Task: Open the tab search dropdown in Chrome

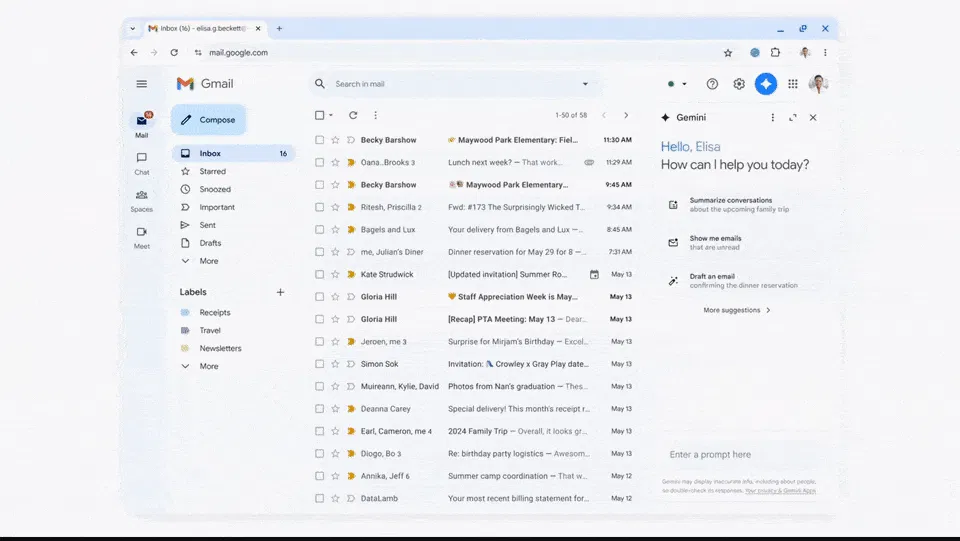Action: click(x=132, y=28)
